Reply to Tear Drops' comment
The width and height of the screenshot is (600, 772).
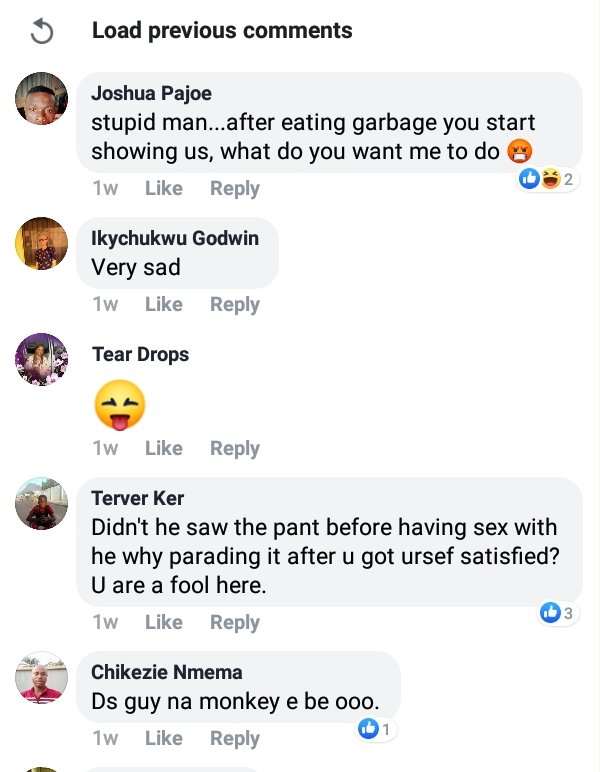click(x=234, y=449)
